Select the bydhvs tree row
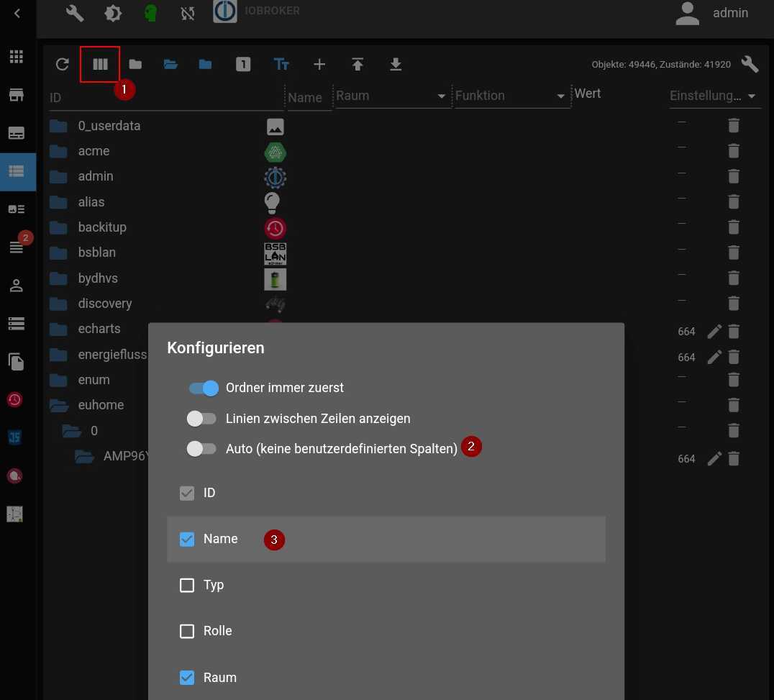The width and height of the screenshot is (774, 700). coord(405,278)
